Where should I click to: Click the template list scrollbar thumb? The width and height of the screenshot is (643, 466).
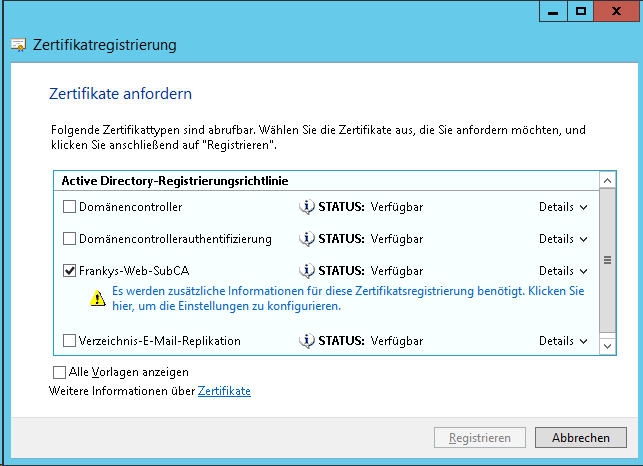click(x=606, y=259)
